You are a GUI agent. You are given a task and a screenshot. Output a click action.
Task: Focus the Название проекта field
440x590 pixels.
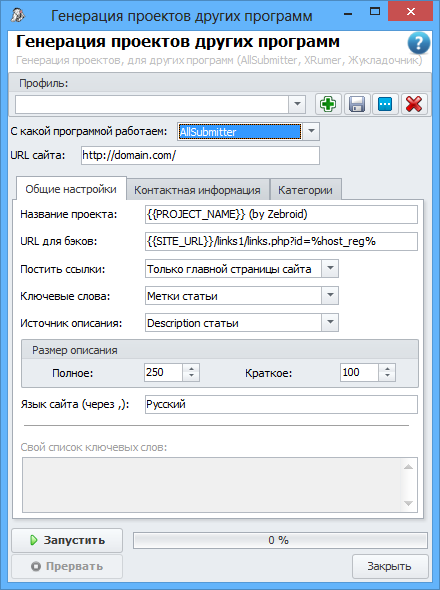pyautogui.click(x=281, y=214)
